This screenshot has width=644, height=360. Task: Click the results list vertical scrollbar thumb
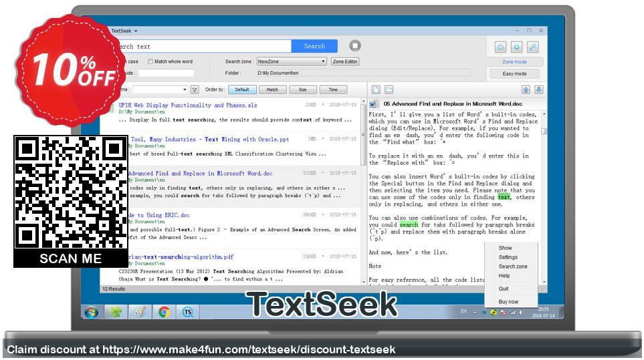[363, 134]
